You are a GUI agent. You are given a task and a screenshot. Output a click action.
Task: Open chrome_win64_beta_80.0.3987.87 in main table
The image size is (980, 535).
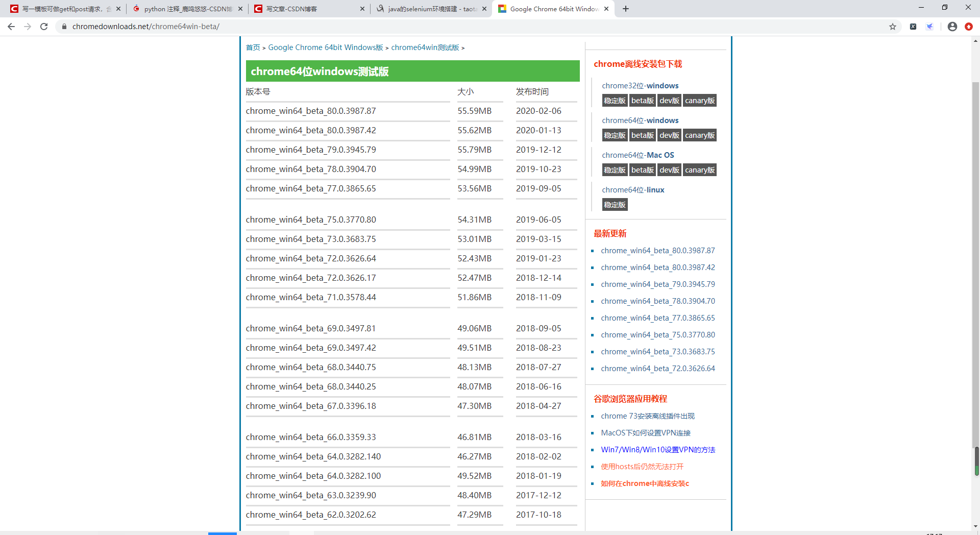(x=311, y=111)
